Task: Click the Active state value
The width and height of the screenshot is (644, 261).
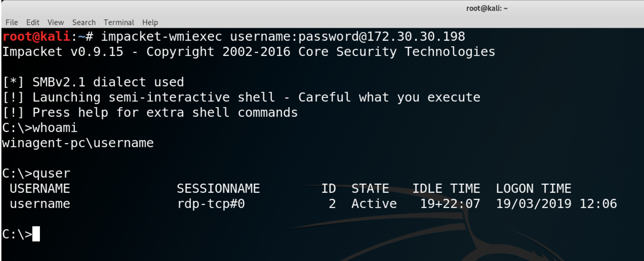Action: tap(374, 204)
